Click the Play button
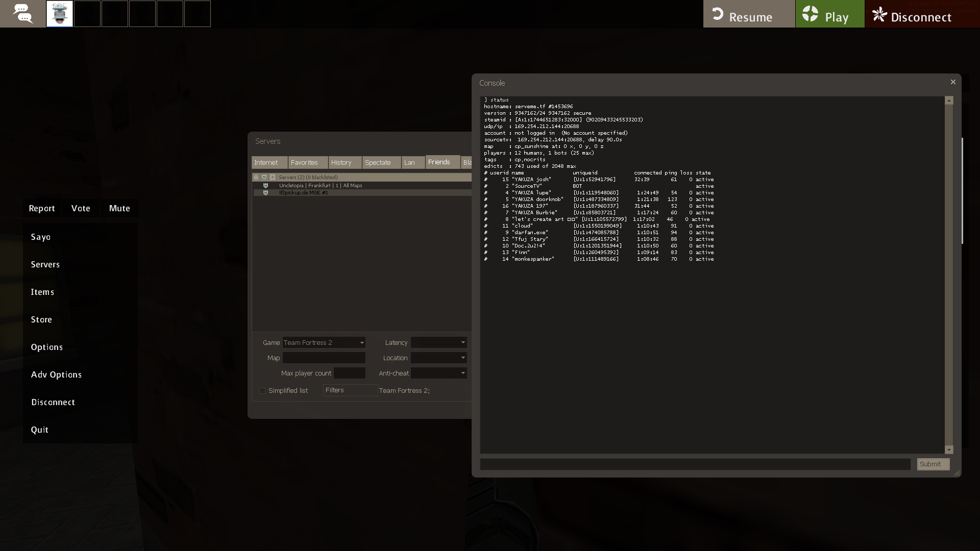The height and width of the screenshot is (551, 980). pyautogui.click(x=829, y=14)
